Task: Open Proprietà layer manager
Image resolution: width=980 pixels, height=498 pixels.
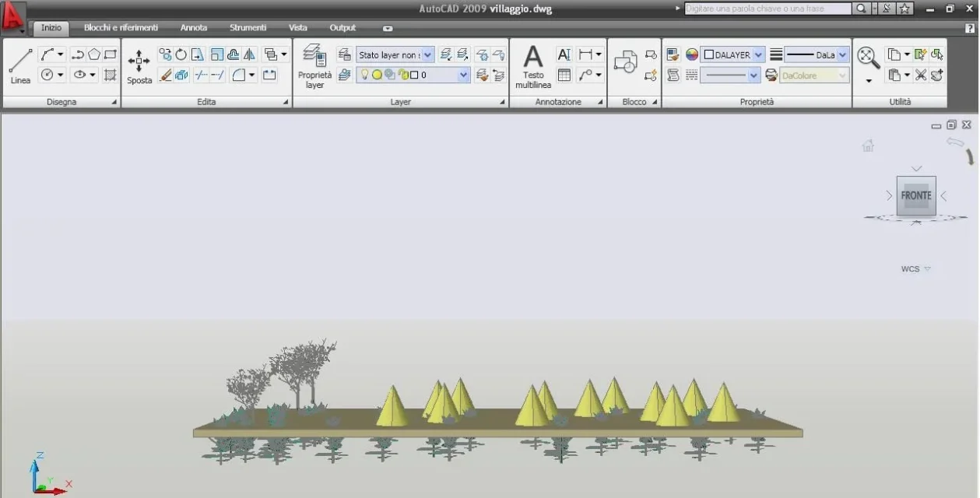Action: point(314,66)
